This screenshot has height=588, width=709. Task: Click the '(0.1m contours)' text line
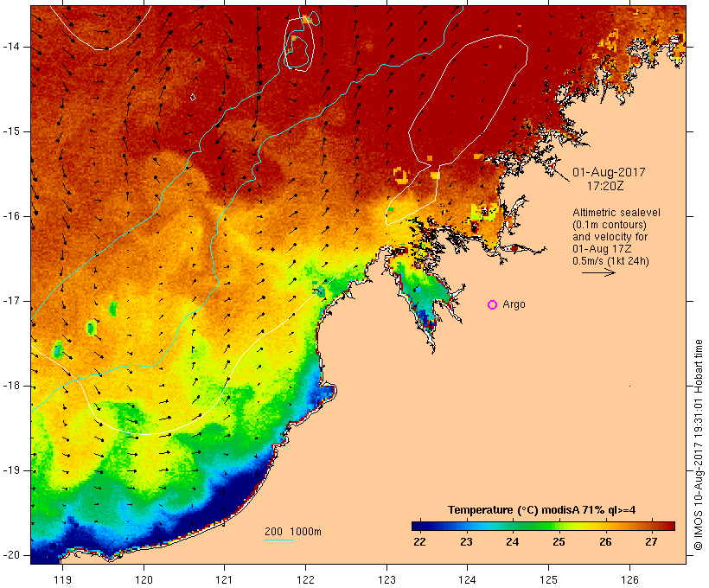point(610,225)
